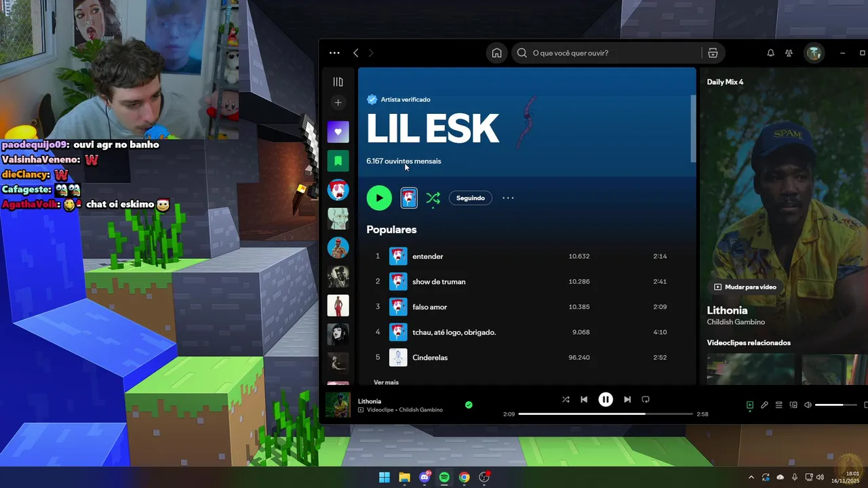Create playlist with the plus button

(x=338, y=102)
